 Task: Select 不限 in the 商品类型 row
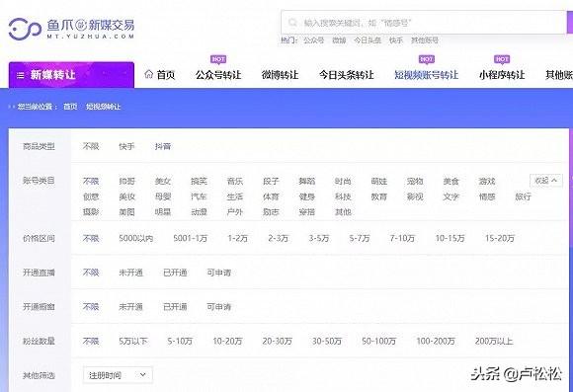[x=91, y=146]
